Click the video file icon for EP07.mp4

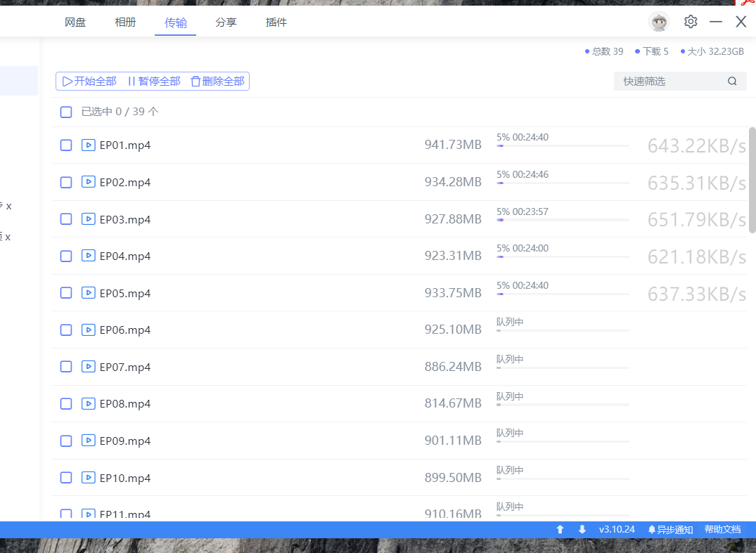[88, 367]
